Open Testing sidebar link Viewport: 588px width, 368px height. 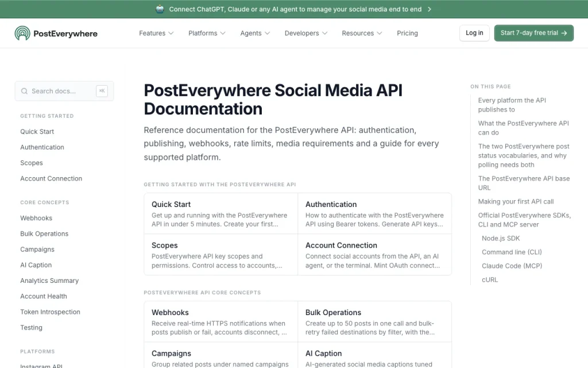pos(31,327)
